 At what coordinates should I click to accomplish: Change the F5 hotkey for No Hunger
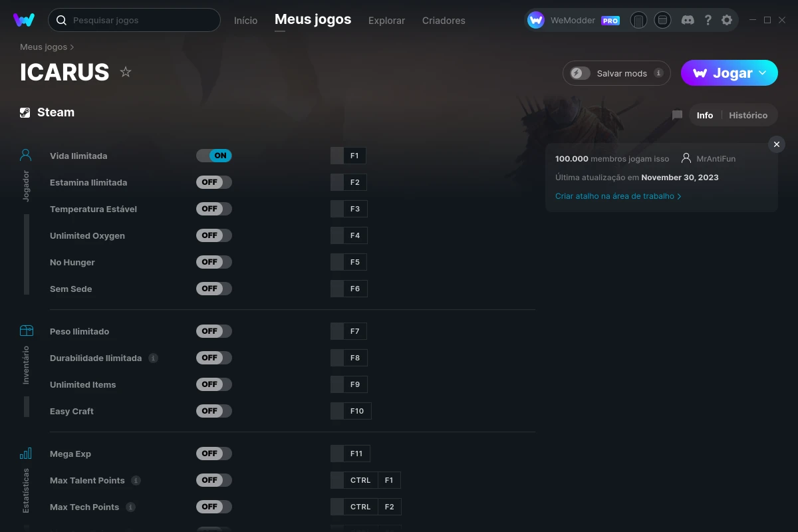348,262
